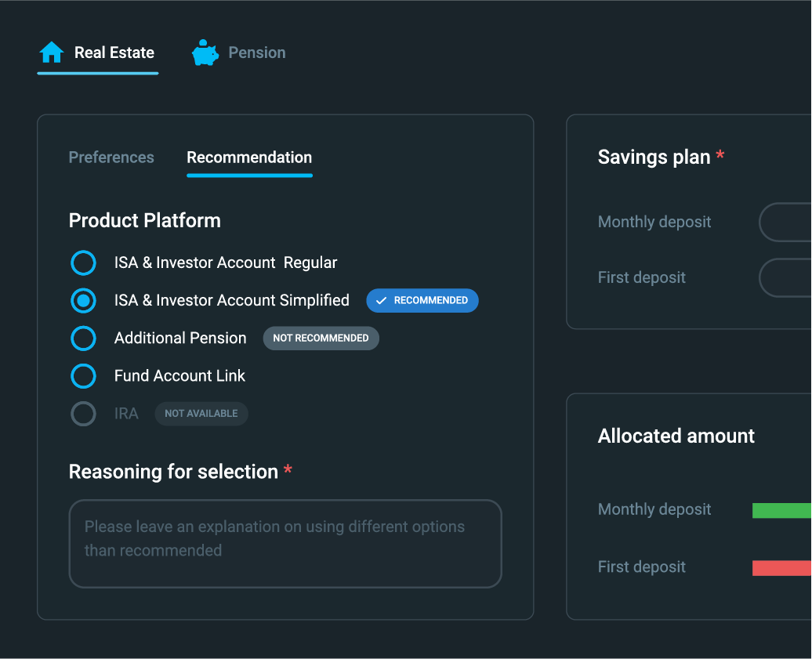Click First deposit label under Allocated amount
Image resolution: width=812 pixels, height=659 pixels.
tap(642, 567)
